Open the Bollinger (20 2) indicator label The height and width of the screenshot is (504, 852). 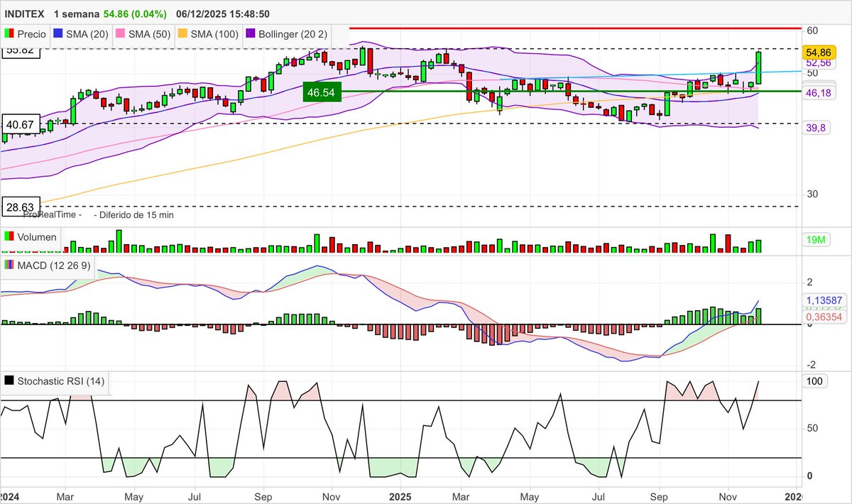click(x=294, y=34)
